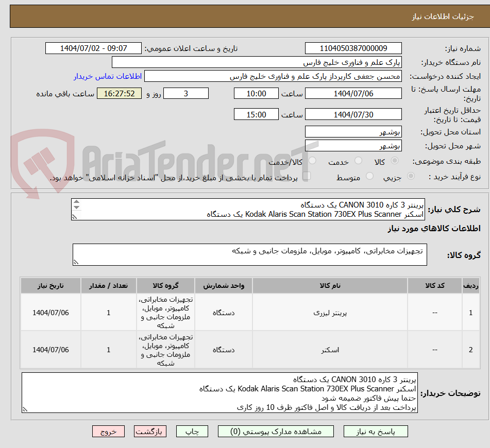490x448 pixels.
Task: Click the 'تعداد / مقدار' column header
Action: [108, 286]
